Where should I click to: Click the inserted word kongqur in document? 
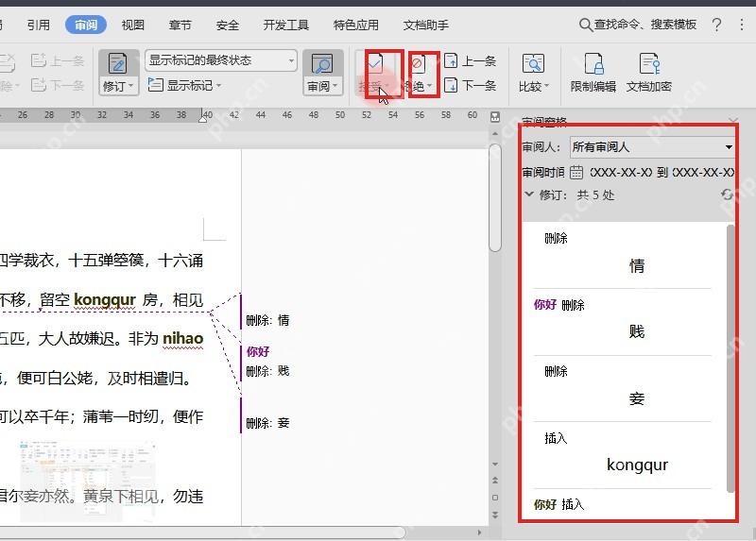point(105,300)
